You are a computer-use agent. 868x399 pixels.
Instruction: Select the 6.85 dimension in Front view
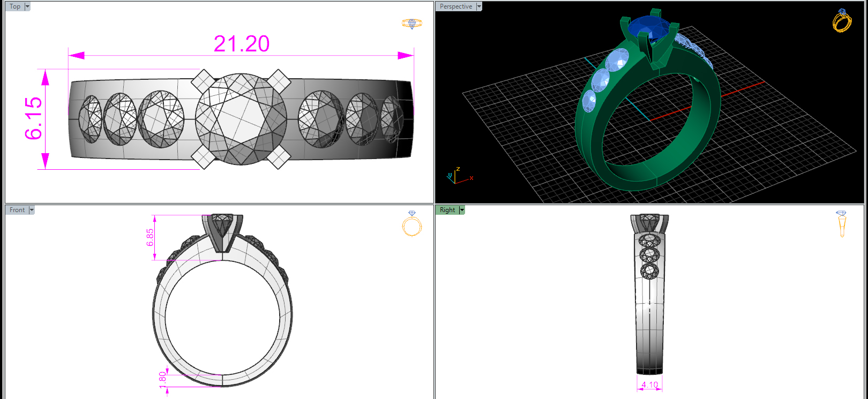[150, 237]
